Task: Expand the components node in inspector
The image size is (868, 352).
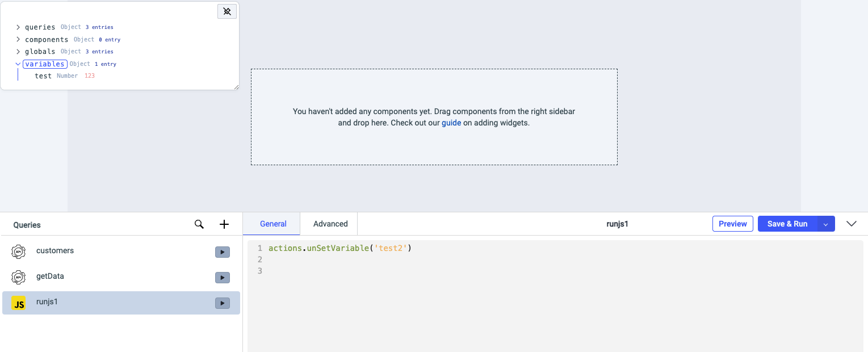Action: [x=18, y=40]
